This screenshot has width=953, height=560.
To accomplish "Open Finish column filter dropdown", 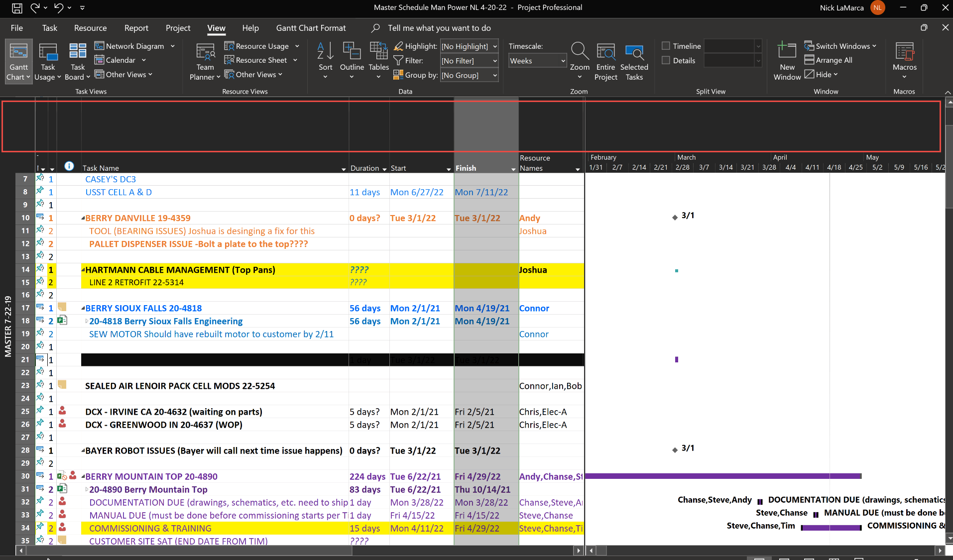I will (x=513, y=169).
